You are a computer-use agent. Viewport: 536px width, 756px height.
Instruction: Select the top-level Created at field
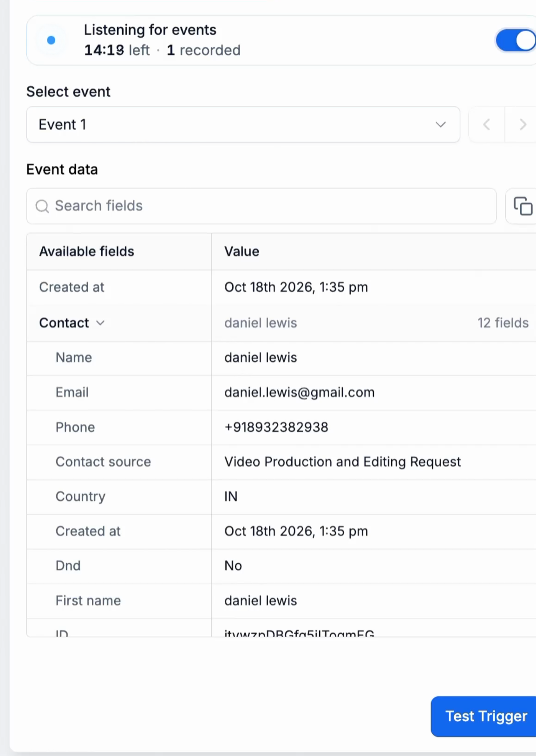point(72,287)
